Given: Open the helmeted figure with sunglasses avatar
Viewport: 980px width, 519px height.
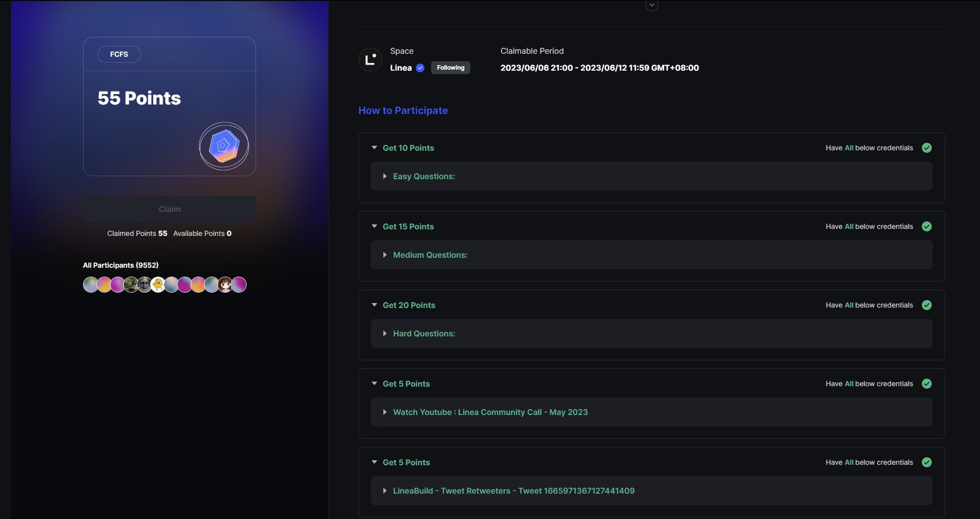Looking at the screenshot, I should tap(145, 285).
